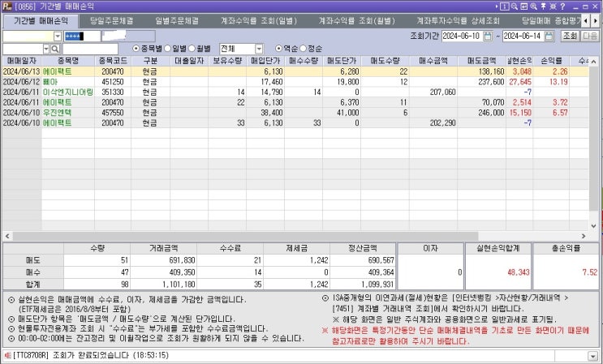Open 계좌수익률 조회(월별) tab
This screenshot has width=603, height=364.
pyautogui.click(x=356, y=21)
